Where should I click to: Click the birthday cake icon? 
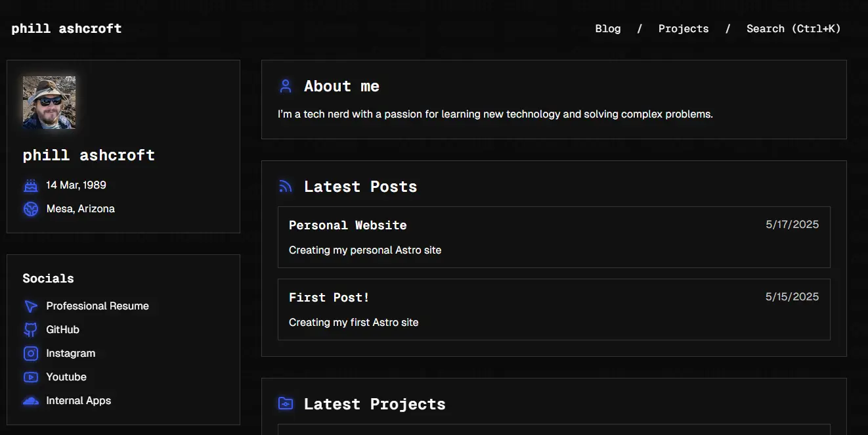tap(30, 185)
